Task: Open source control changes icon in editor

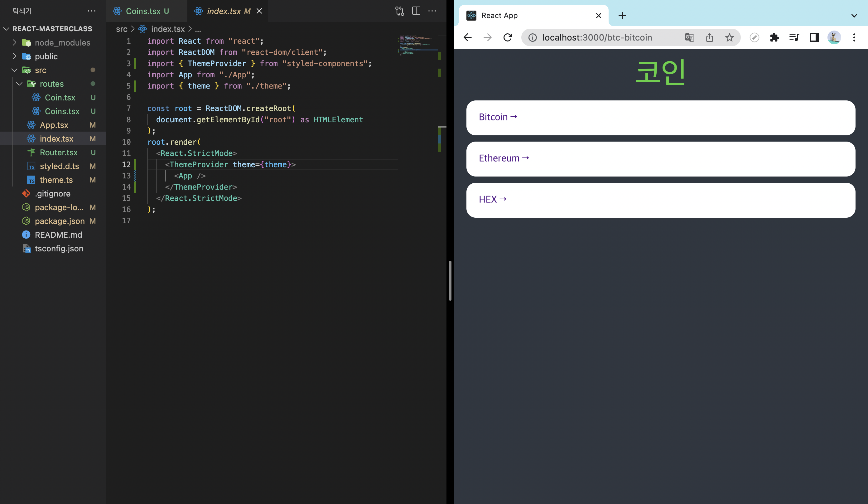Action: point(400,11)
